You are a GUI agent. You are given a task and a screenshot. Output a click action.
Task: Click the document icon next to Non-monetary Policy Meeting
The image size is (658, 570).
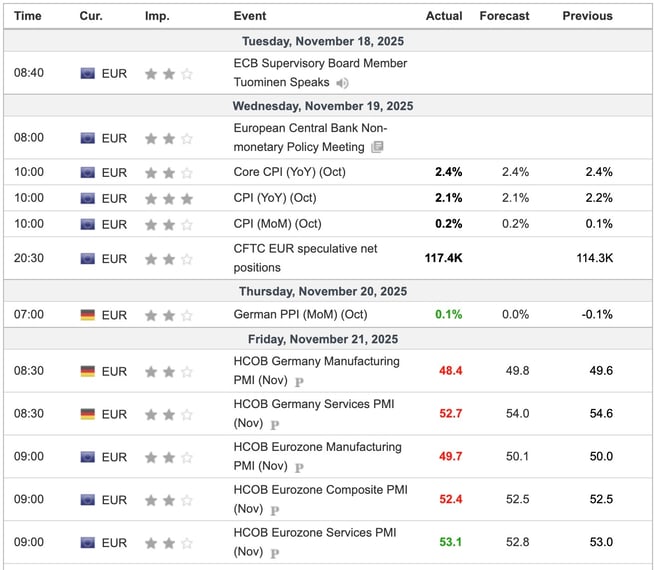377,147
